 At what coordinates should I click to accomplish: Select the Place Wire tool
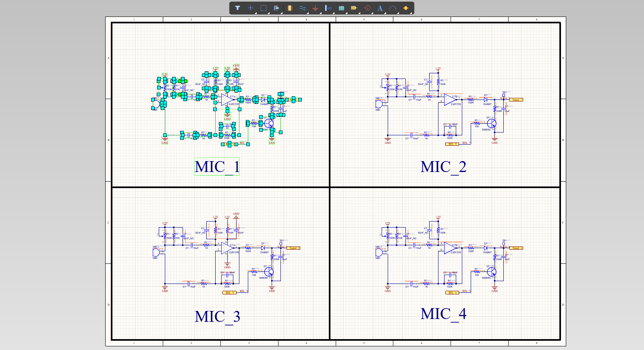tap(303, 8)
